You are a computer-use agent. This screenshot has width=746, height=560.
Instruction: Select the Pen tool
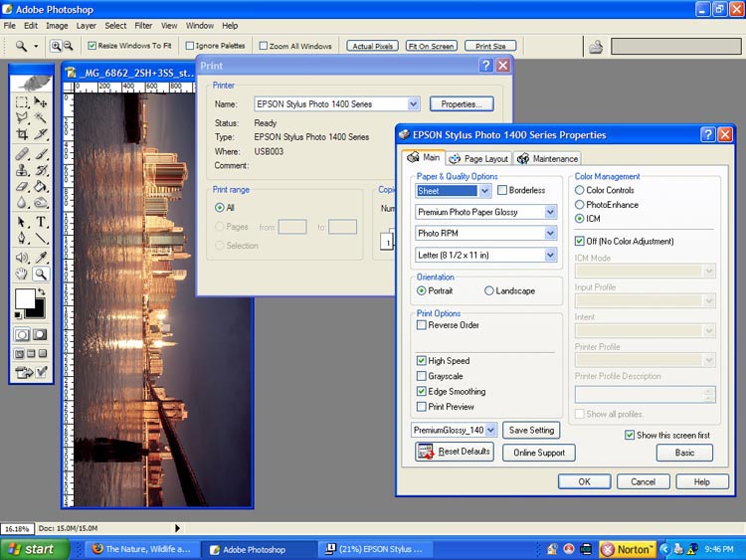(x=22, y=238)
